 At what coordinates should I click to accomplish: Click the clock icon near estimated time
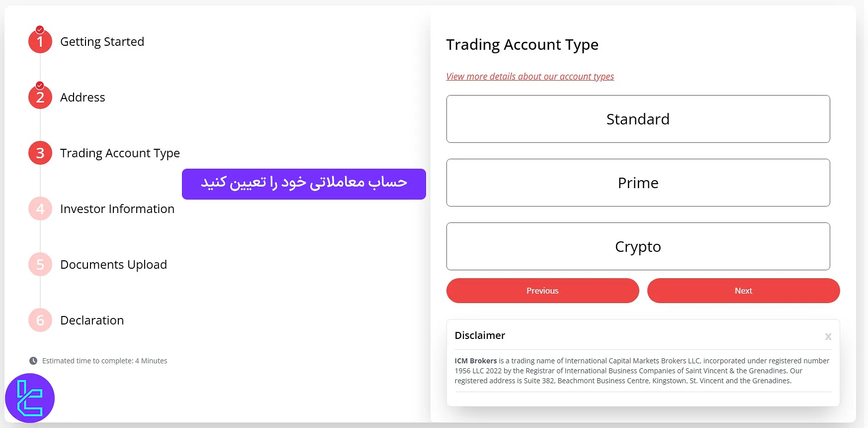coord(33,360)
